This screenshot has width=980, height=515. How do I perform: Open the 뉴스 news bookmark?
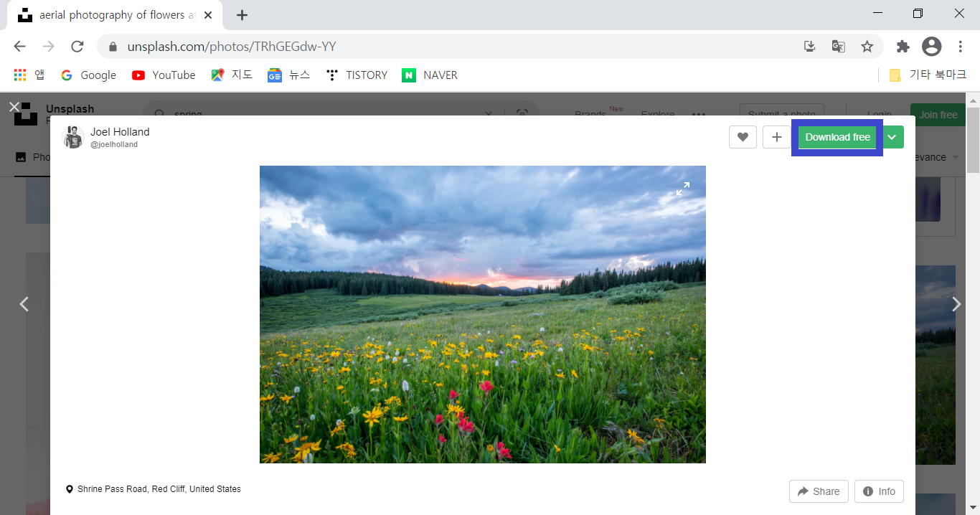(289, 75)
